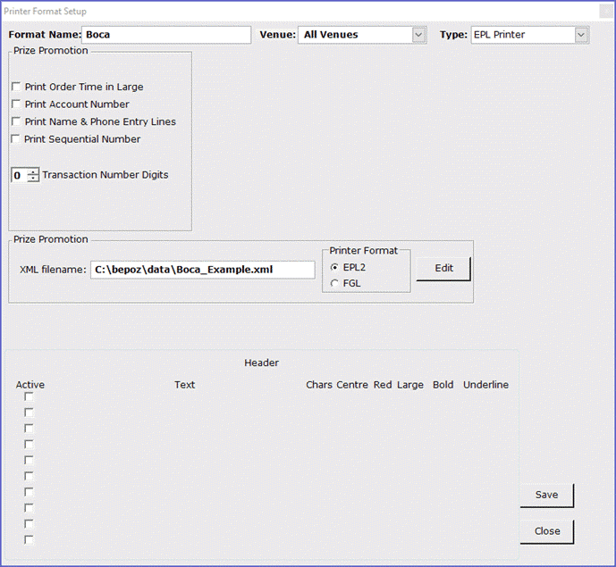Check the last header Active checkbox
Viewport: 616px width, 567px height.
(x=29, y=540)
